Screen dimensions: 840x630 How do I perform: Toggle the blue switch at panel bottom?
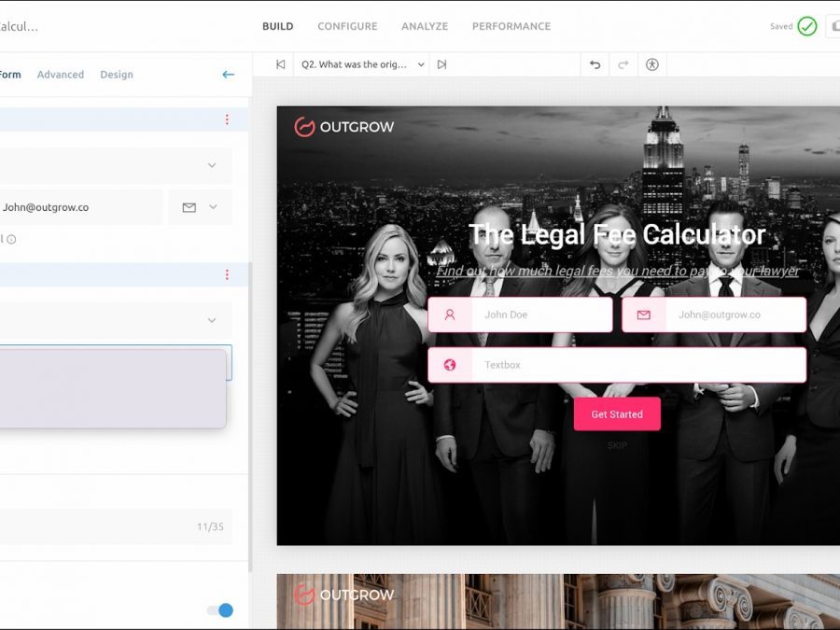(220, 610)
